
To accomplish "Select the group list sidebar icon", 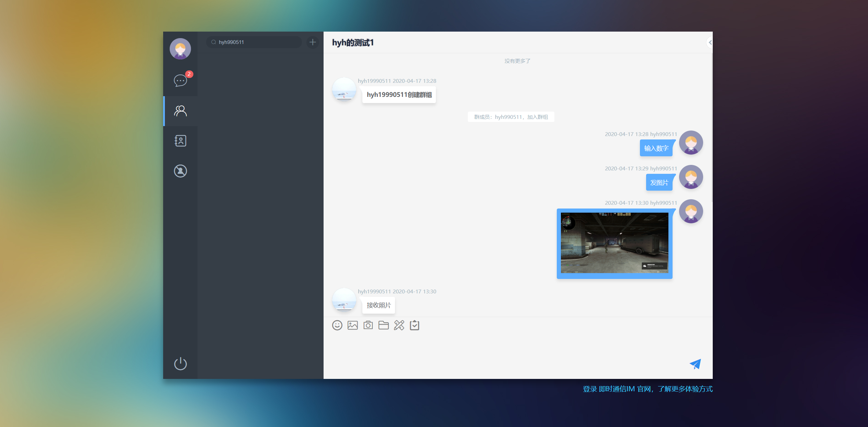I will pyautogui.click(x=180, y=111).
